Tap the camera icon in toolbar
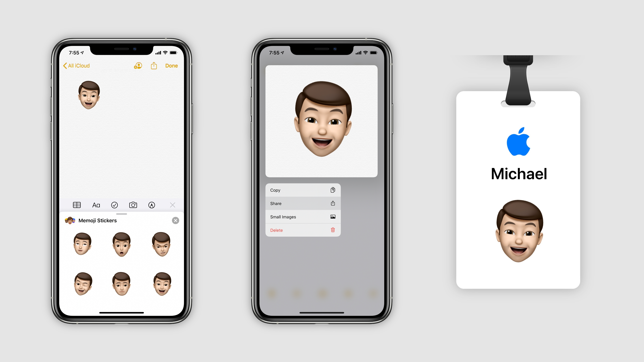This screenshot has height=362, width=644. coord(133,205)
